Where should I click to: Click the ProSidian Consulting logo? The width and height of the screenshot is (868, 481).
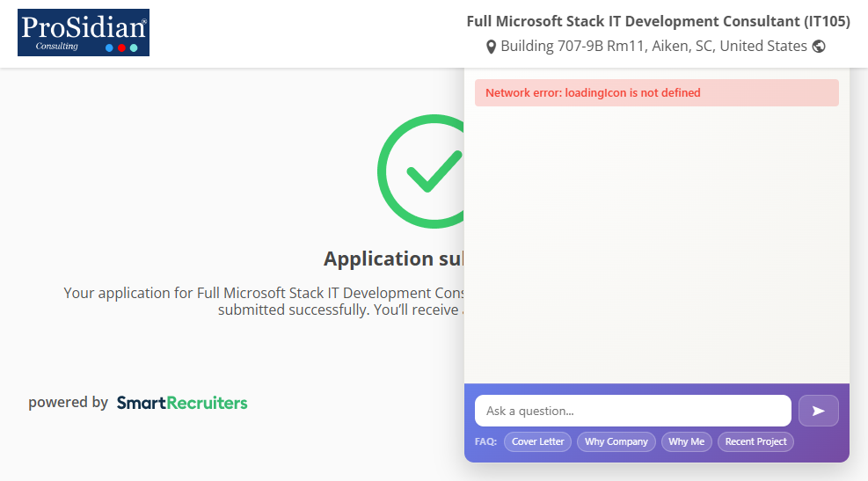coord(84,33)
